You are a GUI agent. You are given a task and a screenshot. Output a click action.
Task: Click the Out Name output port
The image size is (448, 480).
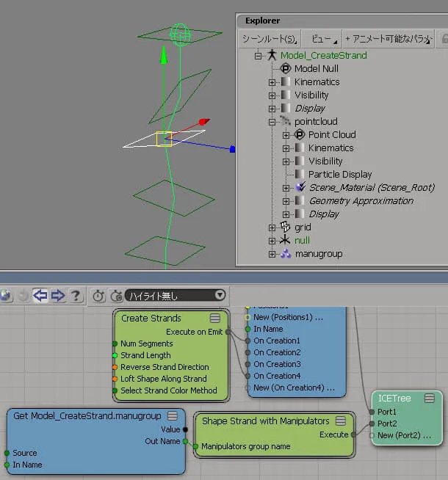pyautogui.click(x=185, y=441)
